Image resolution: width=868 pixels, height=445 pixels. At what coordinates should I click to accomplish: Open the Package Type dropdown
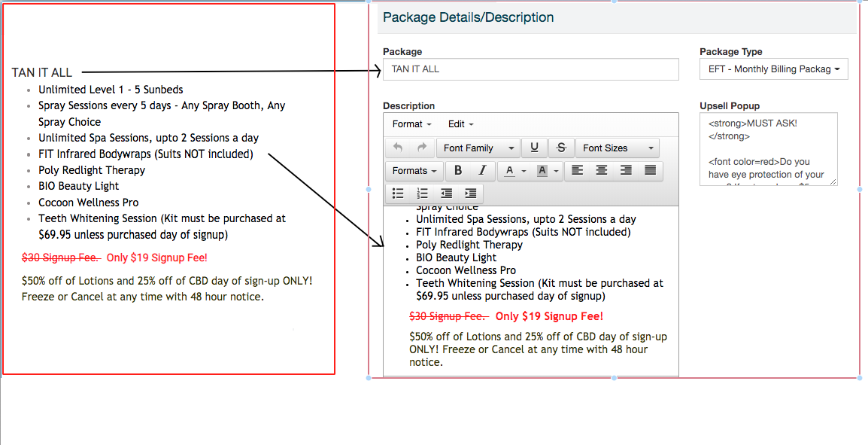pos(773,69)
